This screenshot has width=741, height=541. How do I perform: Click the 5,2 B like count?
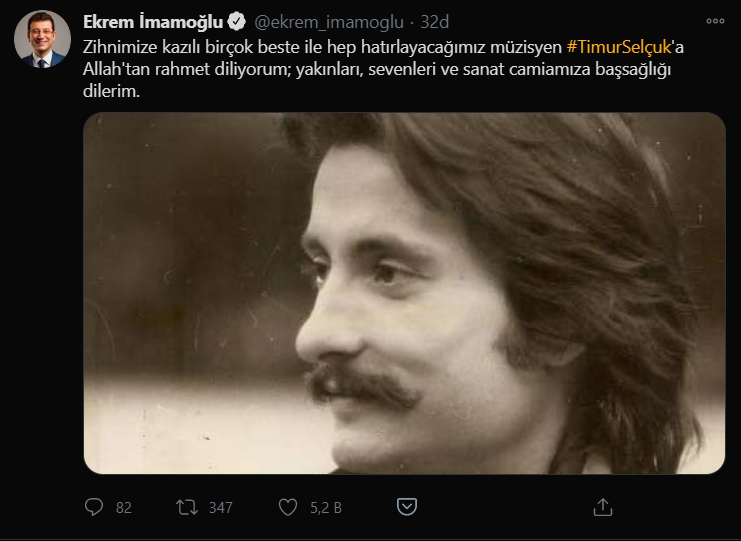pos(324,507)
